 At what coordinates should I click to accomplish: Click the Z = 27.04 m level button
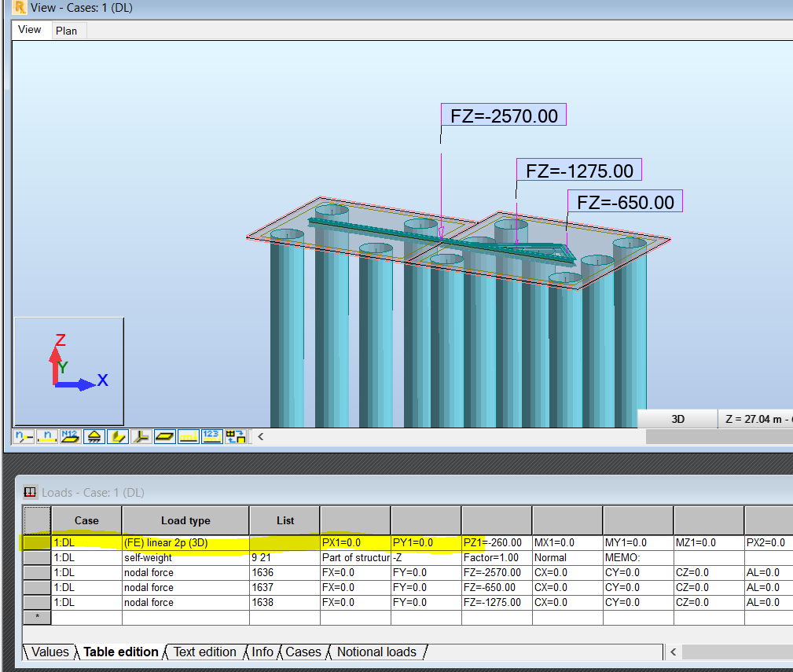coord(755,418)
